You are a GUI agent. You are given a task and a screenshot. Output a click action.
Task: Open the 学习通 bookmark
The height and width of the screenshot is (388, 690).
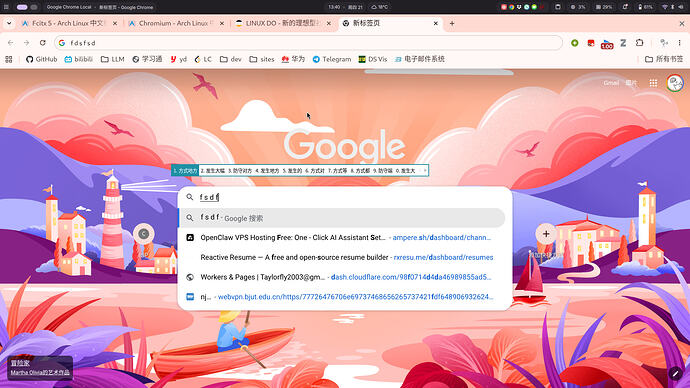[147, 59]
